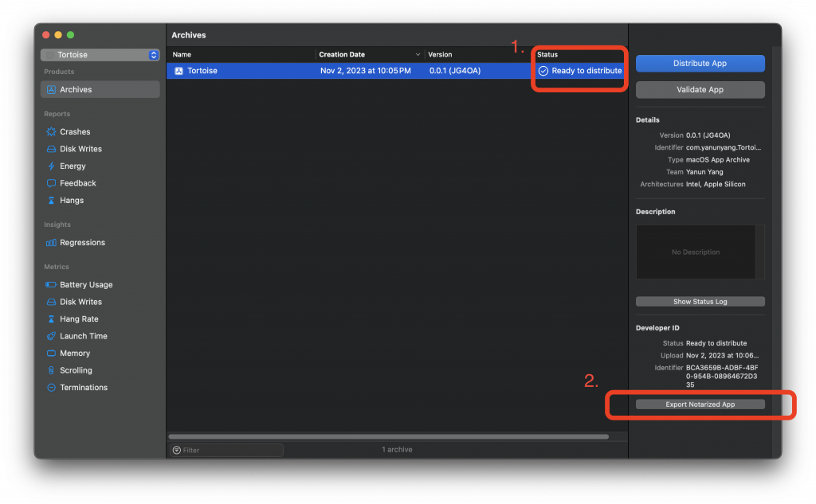Screen dimensions: 816x504
Task: Click the filter icon in the search field
Action: point(177,450)
